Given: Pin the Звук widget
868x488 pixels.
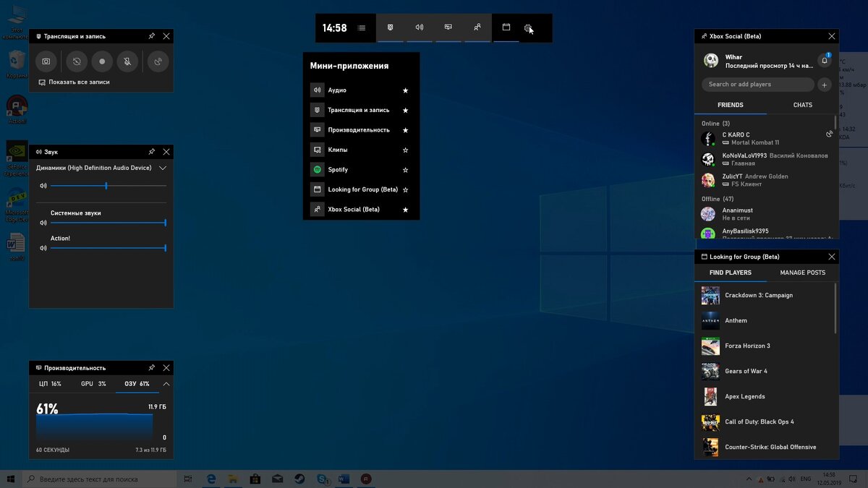Looking at the screenshot, I should [x=151, y=152].
